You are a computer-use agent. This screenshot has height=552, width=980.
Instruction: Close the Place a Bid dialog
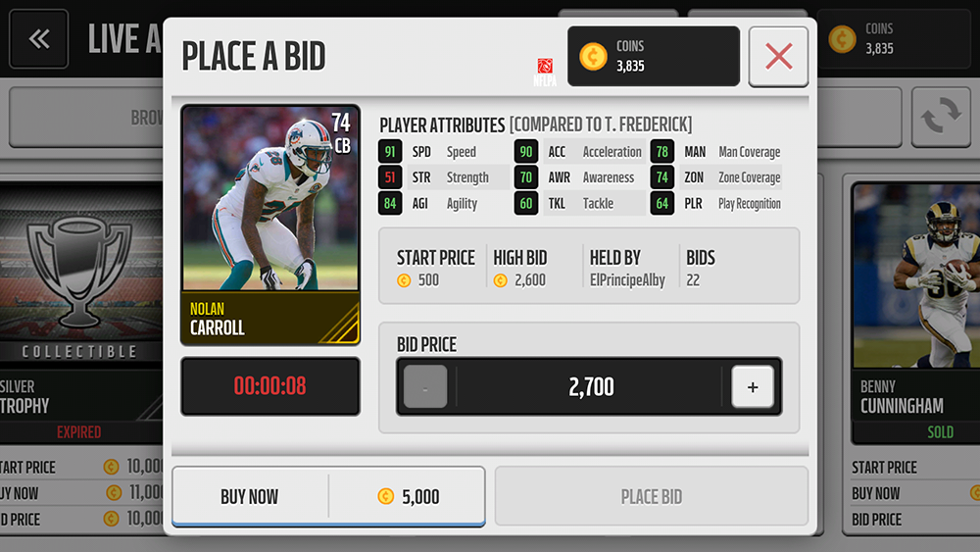(x=778, y=57)
